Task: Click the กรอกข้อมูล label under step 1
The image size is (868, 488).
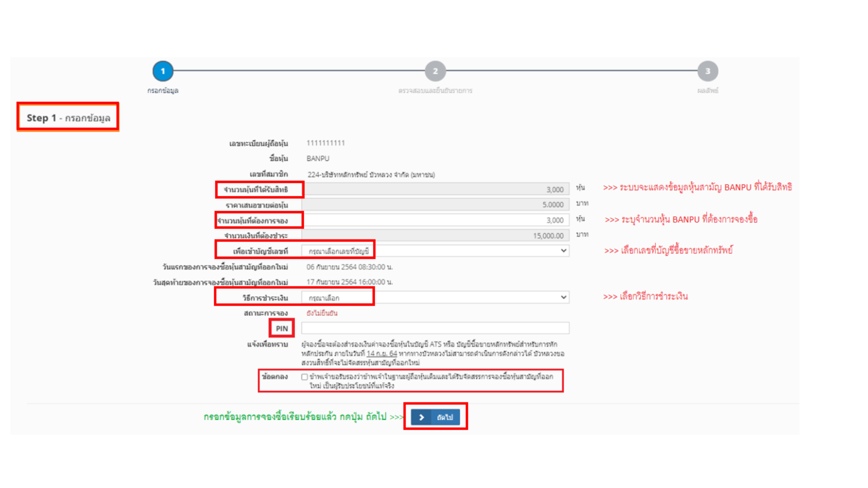Action: (163, 91)
